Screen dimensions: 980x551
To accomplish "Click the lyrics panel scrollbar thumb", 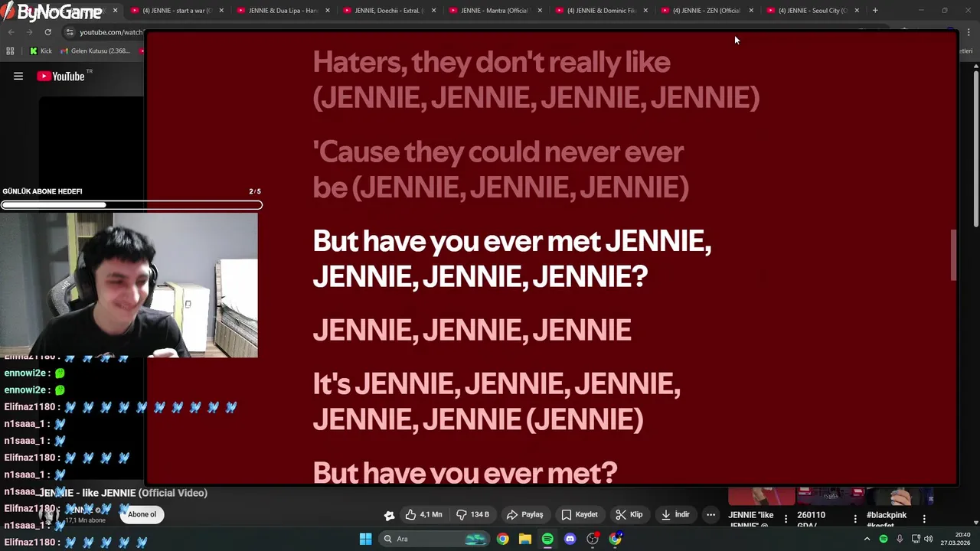I will tap(953, 255).
